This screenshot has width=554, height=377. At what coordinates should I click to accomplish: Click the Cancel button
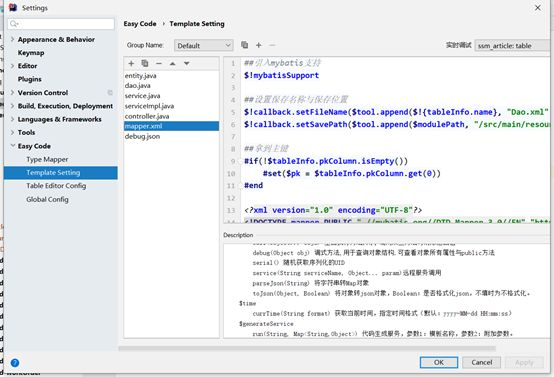[x=482, y=362]
